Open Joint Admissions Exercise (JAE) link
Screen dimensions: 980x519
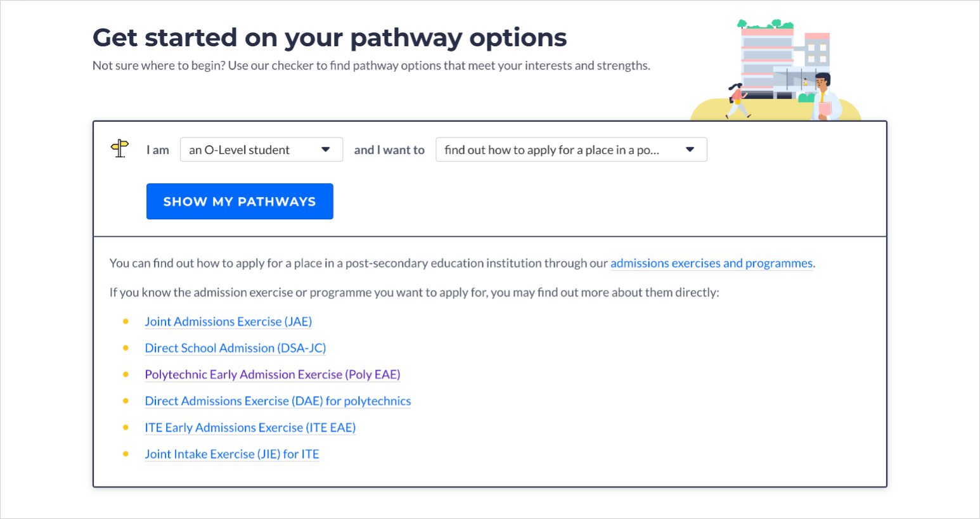coord(228,321)
